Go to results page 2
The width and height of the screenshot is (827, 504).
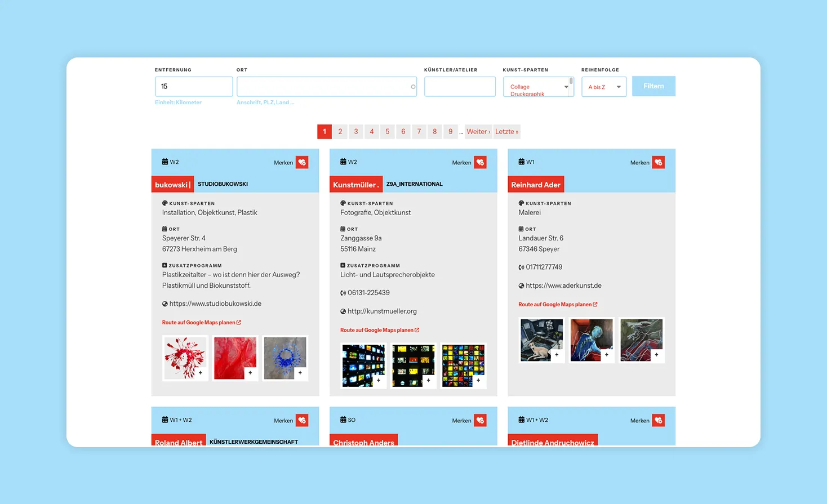[x=340, y=132]
